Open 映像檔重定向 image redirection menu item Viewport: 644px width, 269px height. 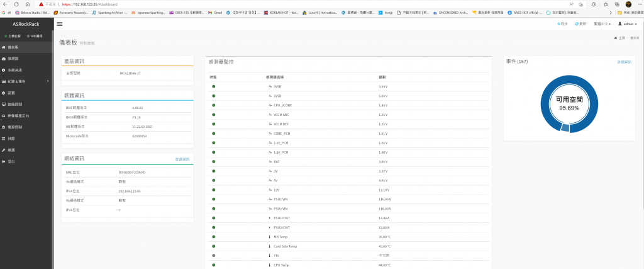pos(18,115)
